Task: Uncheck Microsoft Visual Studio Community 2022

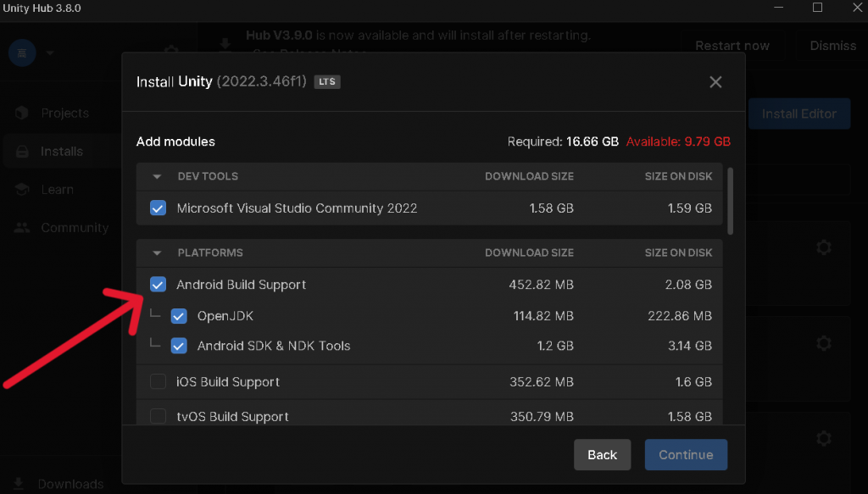Action: [158, 208]
